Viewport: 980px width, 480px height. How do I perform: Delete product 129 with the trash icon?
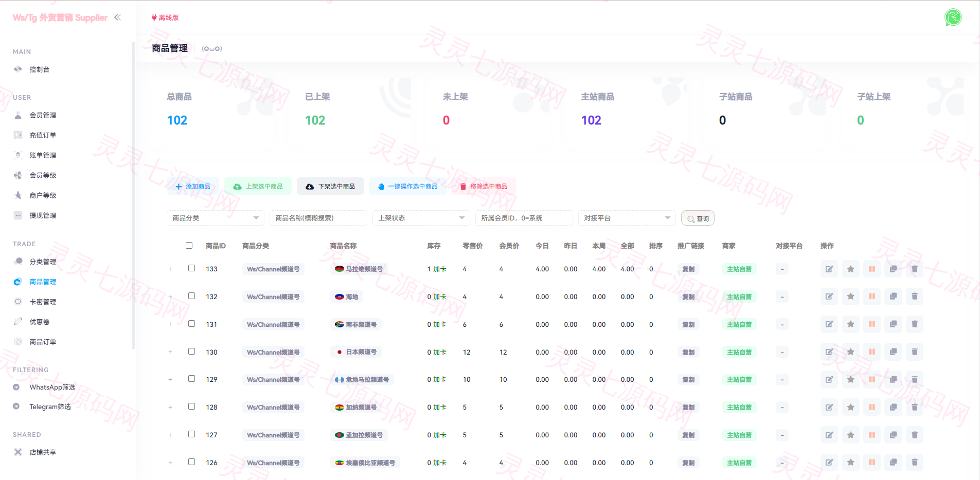(x=915, y=379)
